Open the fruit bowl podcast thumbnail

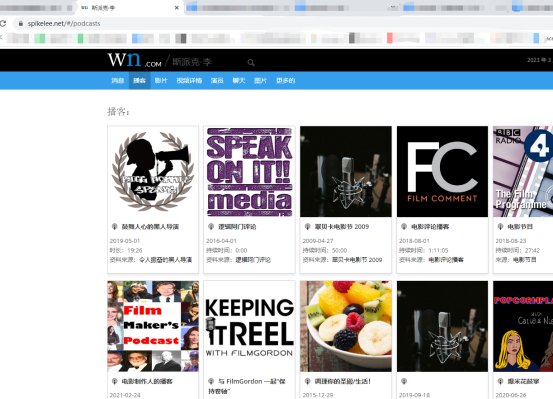pos(346,326)
